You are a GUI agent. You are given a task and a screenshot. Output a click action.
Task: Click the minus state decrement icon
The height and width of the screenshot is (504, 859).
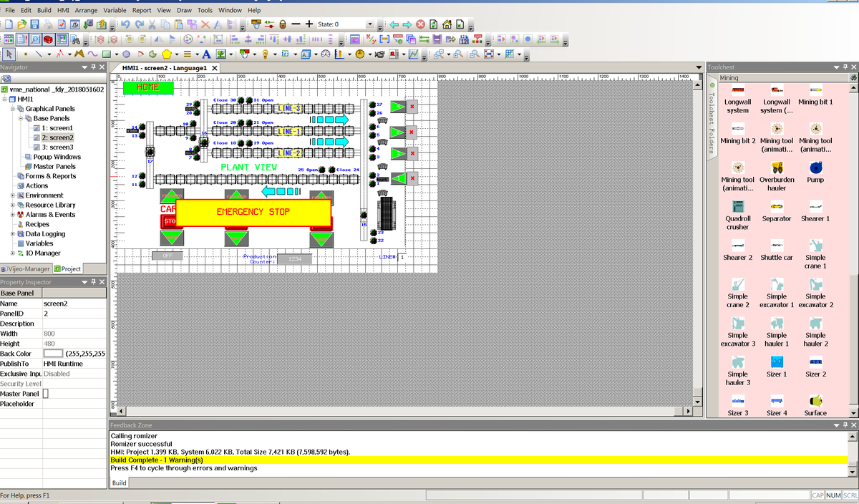[x=296, y=24]
